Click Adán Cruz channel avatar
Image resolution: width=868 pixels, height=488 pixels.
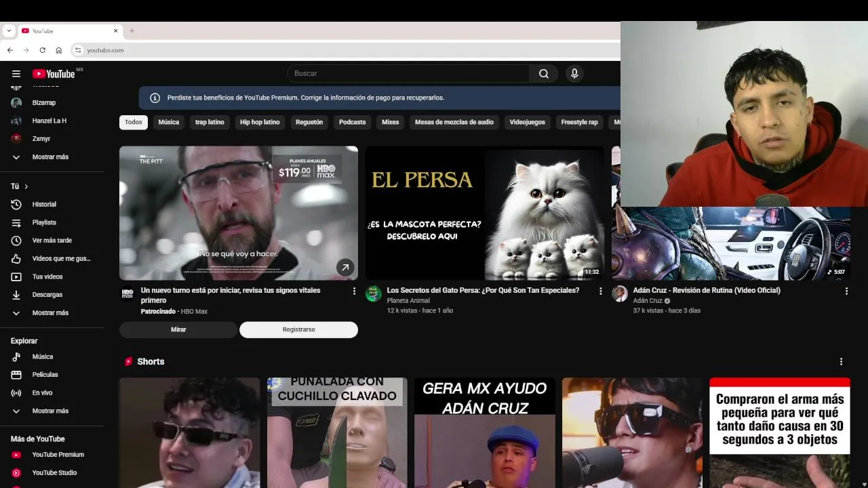(620, 293)
